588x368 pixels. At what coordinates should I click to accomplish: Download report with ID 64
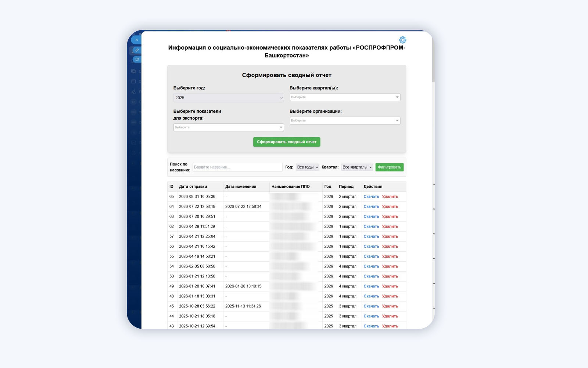(x=371, y=206)
